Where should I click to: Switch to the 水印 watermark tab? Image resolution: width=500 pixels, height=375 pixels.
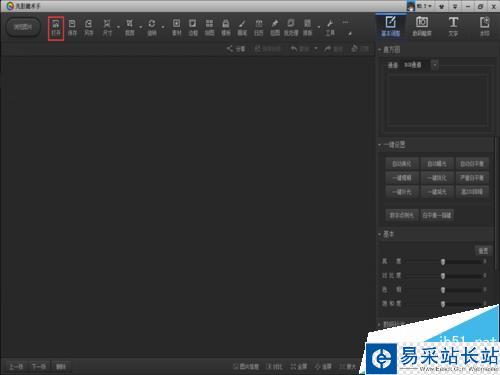click(484, 27)
